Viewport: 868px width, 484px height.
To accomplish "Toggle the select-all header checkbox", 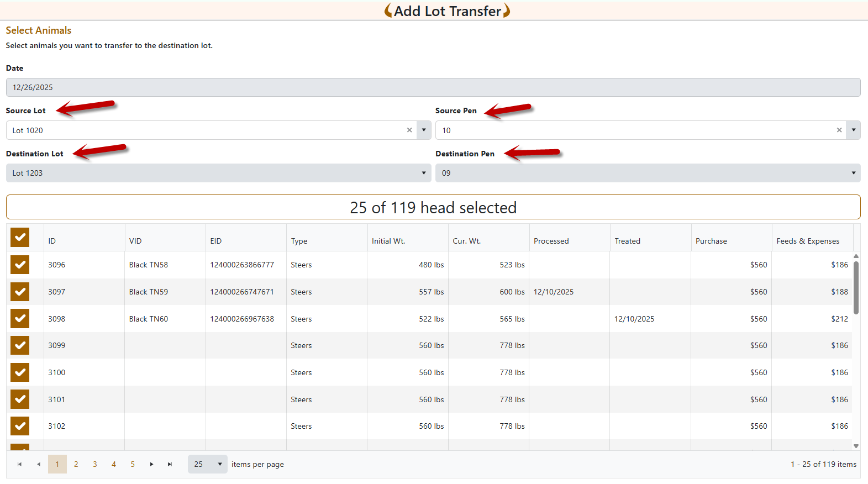I will click(x=20, y=238).
